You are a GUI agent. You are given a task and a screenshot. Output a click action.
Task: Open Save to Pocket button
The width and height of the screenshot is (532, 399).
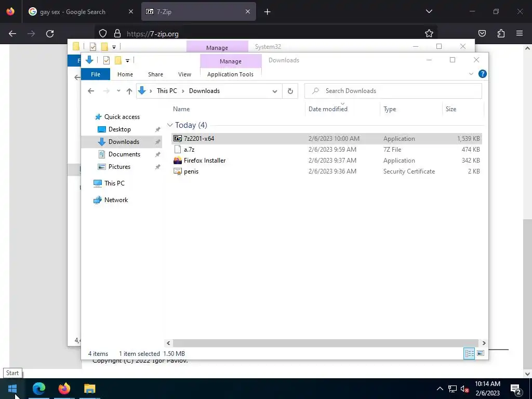point(482,33)
